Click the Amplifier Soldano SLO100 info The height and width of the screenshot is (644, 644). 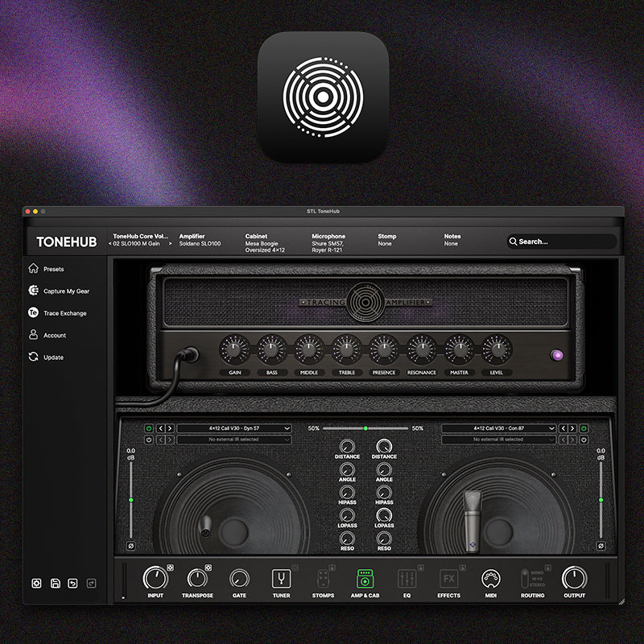200,240
